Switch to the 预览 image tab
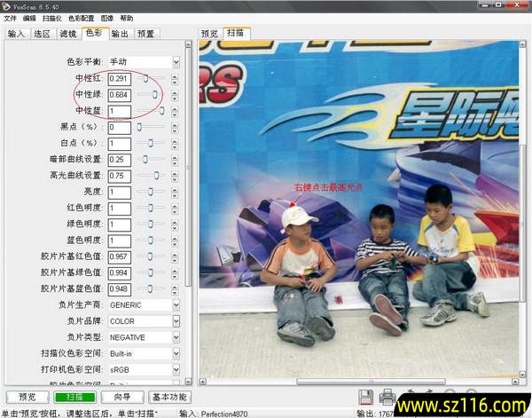Image resolution: width=532 pixels, height=418 pixels. (209, 34)
